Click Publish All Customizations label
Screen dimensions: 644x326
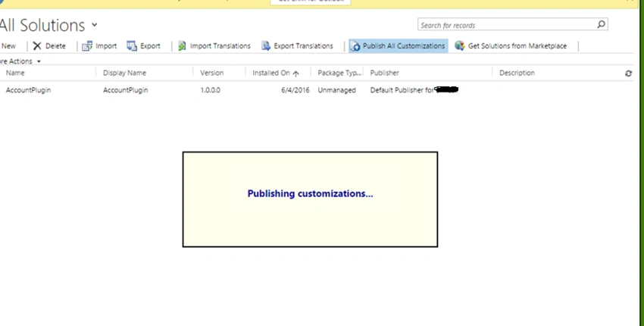click(404, 46)
